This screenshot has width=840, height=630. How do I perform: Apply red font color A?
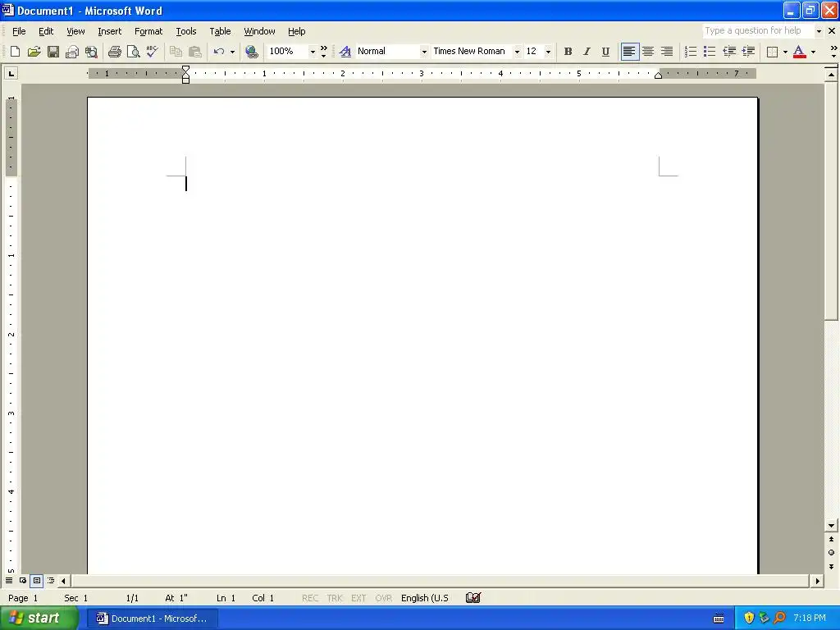click(x=799, y=52)
